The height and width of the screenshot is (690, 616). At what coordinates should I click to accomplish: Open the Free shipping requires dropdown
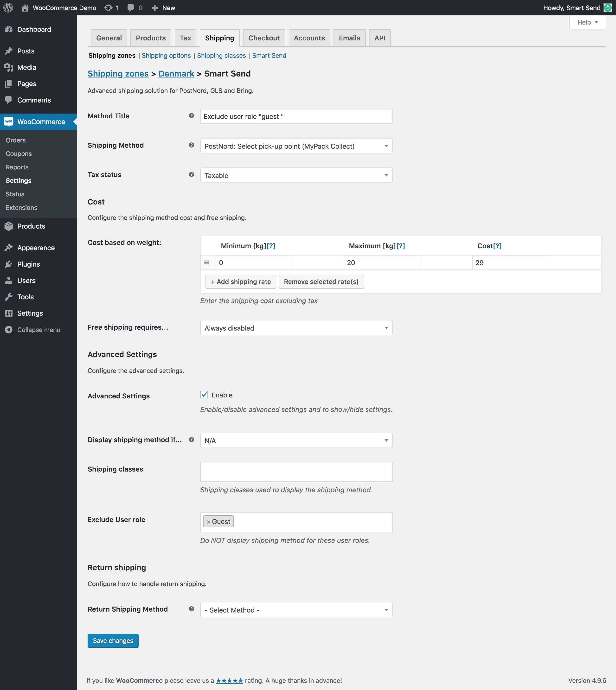[296, 328]
